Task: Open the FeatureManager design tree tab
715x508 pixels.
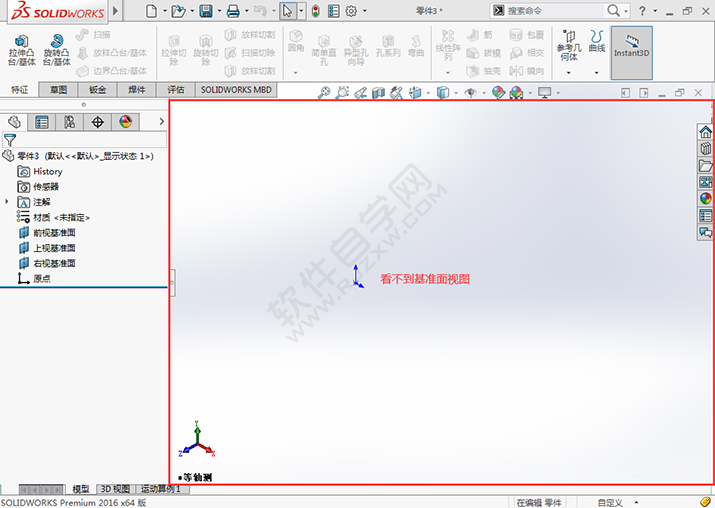Action: pos(14,122)
